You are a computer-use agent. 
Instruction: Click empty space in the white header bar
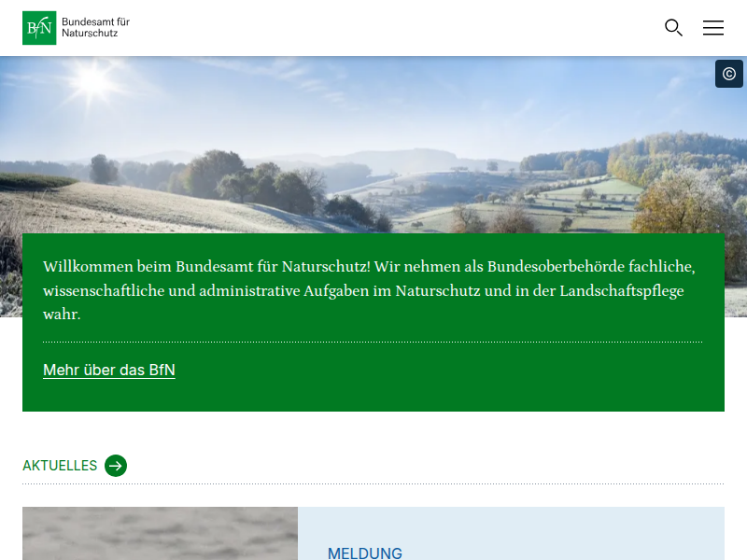(373, 28)
